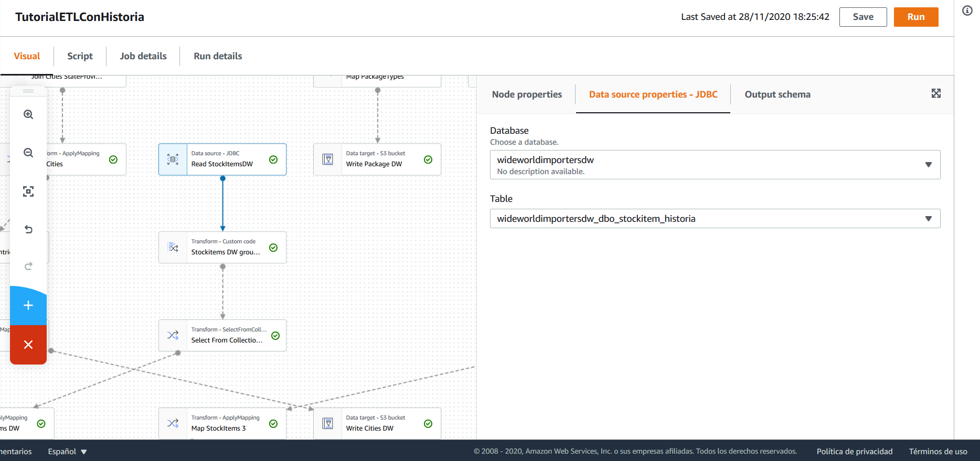Open the Español language selector
This screenshot has height=461, width=980.
(67, 452)
